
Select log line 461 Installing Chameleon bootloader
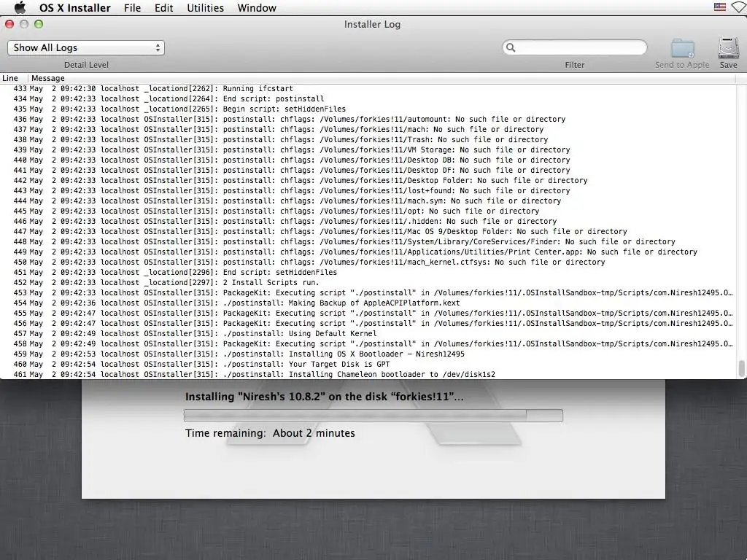(368, 374)
